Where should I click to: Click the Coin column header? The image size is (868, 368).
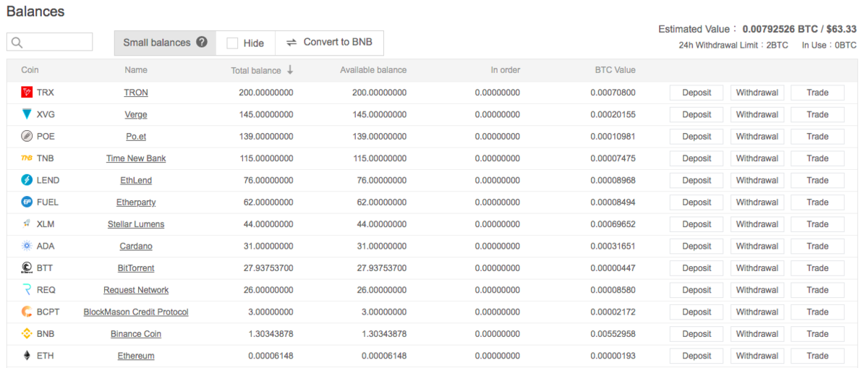tap(30, 70)
